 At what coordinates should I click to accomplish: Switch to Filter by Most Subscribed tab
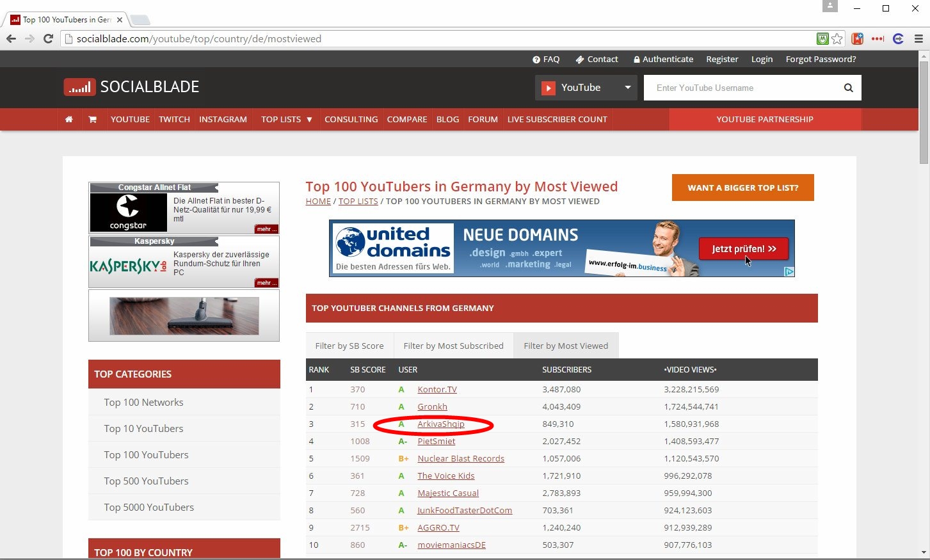(453, 346)
